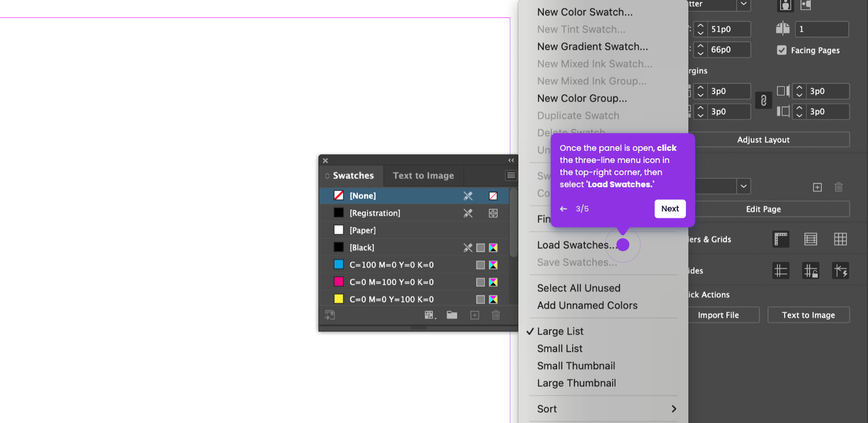Click the New Swatch plus icon in Swatches panel
This screenshot has width=868, height=423.
coord(474,315)
